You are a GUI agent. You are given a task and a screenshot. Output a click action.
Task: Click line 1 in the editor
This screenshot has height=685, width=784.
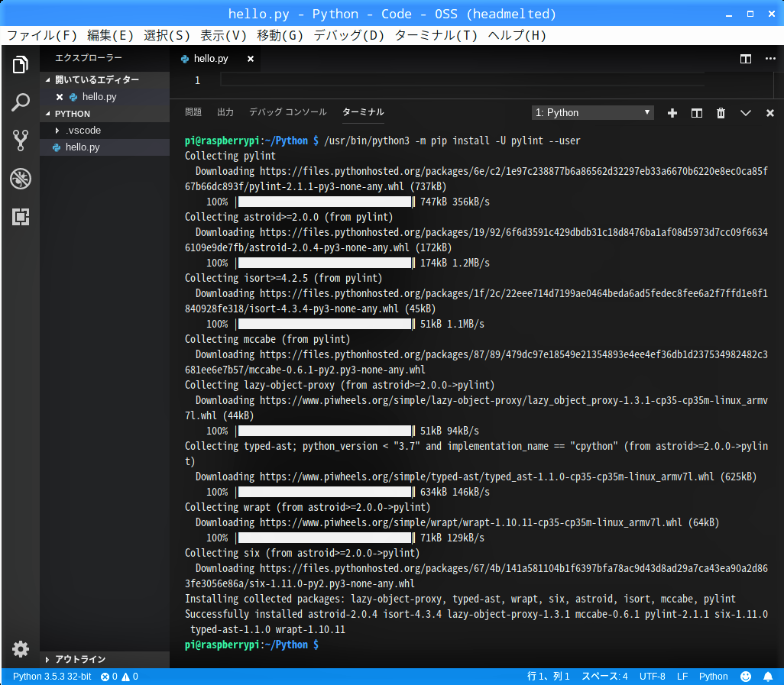tap(462, 80)
